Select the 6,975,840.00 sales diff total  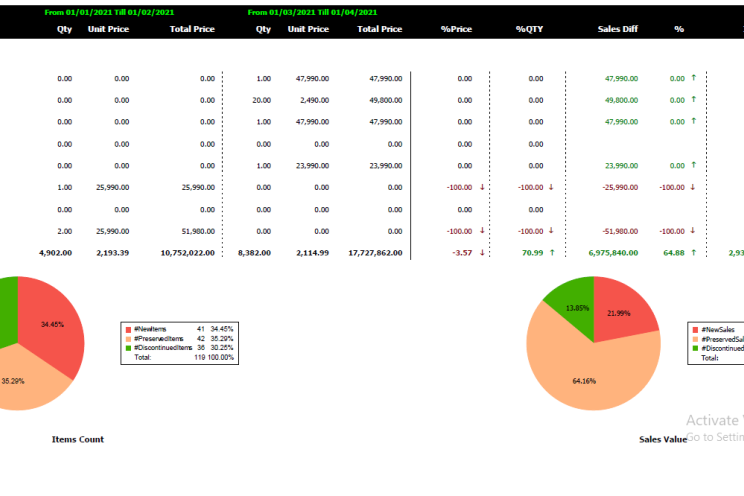click(613, 253)
